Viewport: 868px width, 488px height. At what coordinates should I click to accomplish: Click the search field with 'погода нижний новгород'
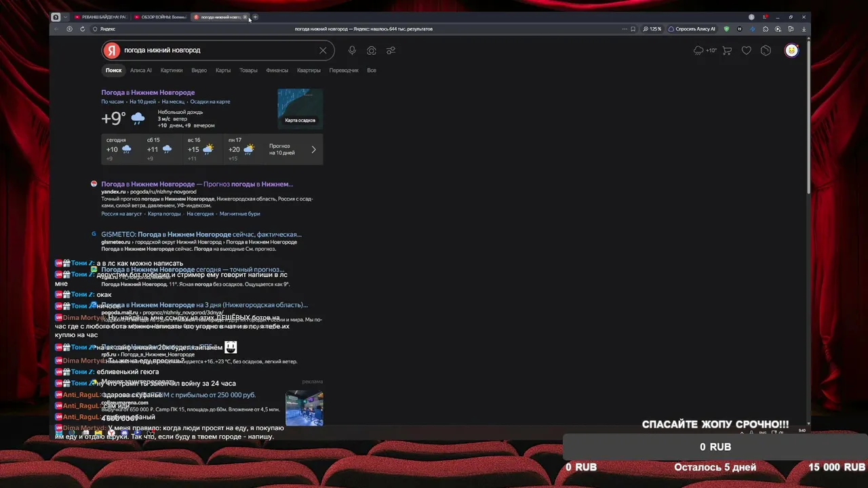(x=218, y=50)
